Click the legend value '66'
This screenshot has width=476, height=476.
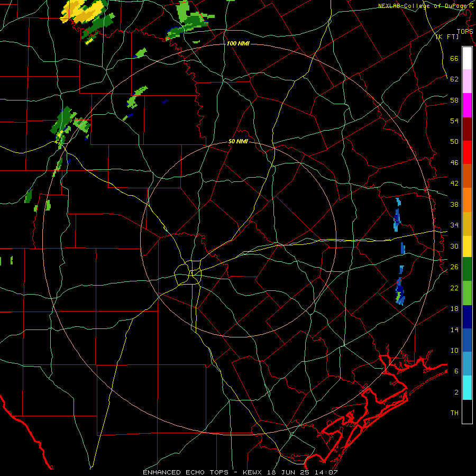454,58
